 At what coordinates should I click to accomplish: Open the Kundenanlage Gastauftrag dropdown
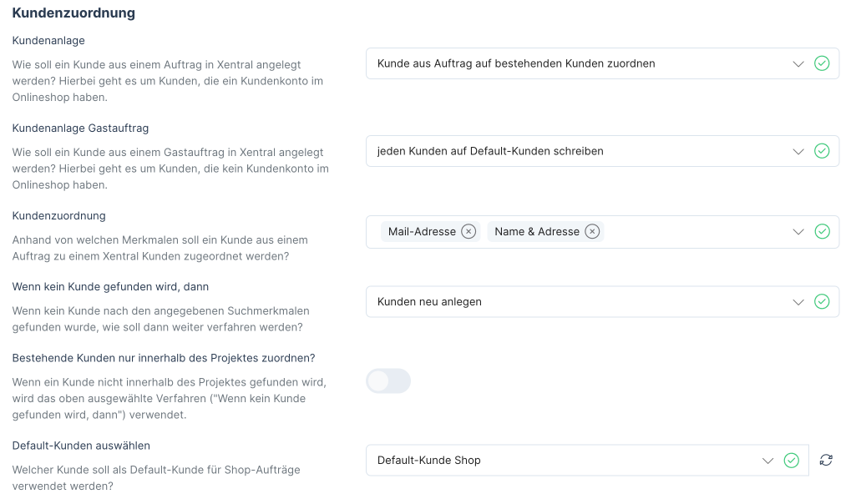[798, 151]
